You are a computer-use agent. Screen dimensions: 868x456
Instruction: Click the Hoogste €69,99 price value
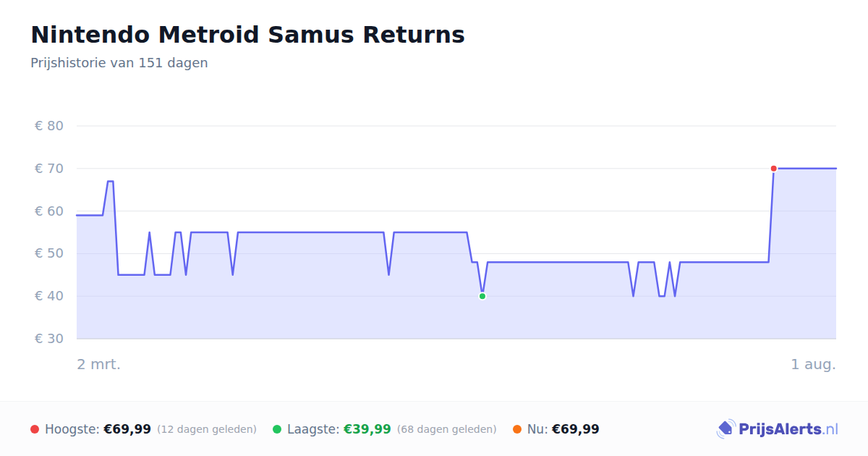pos(127,429)
